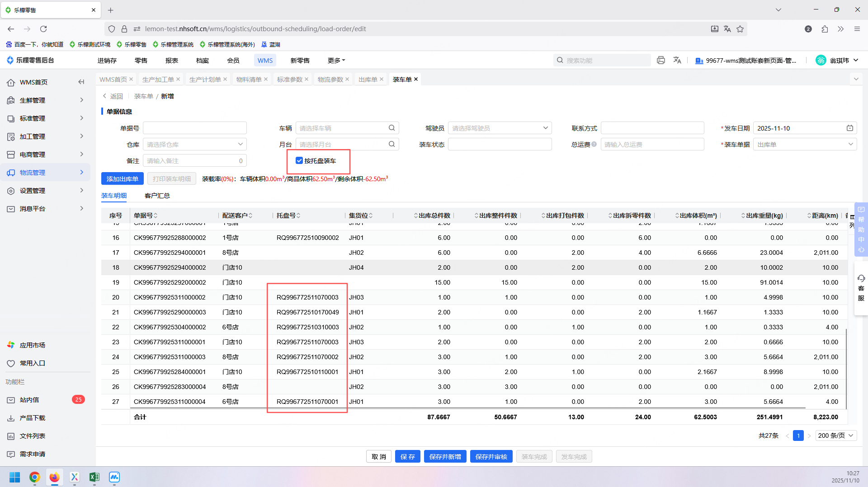Click the 添加出库单 button

click(x=122, y=179)
